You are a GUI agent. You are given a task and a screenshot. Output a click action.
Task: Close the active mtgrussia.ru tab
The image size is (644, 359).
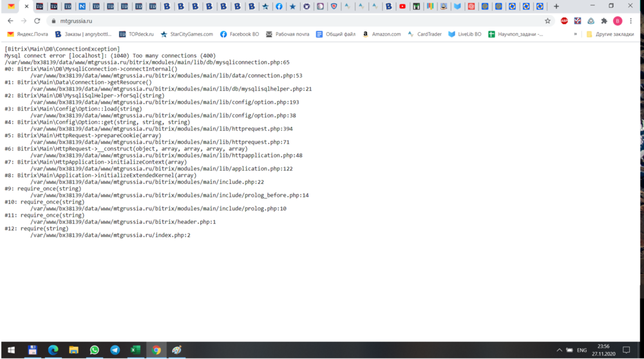pyautogui.click(x=26, y=6)
